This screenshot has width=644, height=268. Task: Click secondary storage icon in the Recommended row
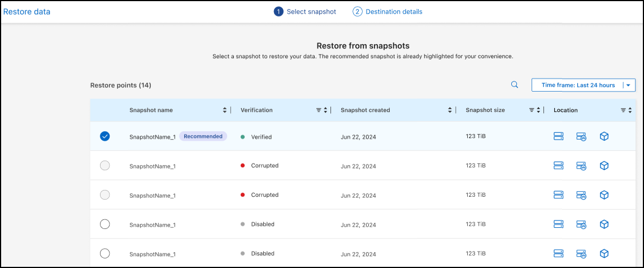tap(581, 136)
